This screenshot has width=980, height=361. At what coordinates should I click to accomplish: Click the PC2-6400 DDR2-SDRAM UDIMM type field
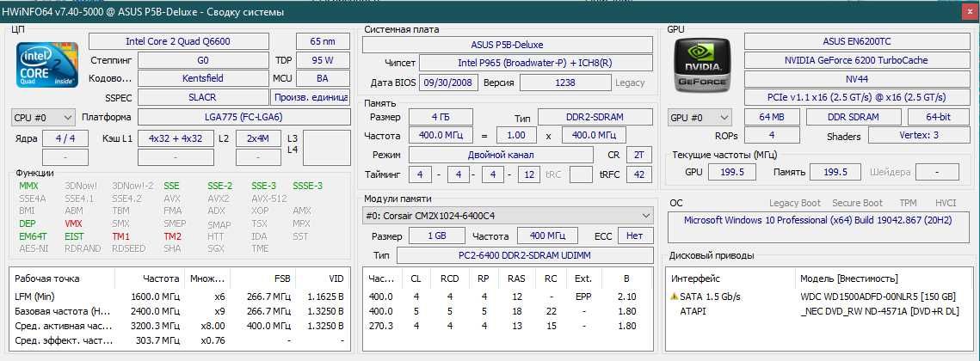[525, 255]
